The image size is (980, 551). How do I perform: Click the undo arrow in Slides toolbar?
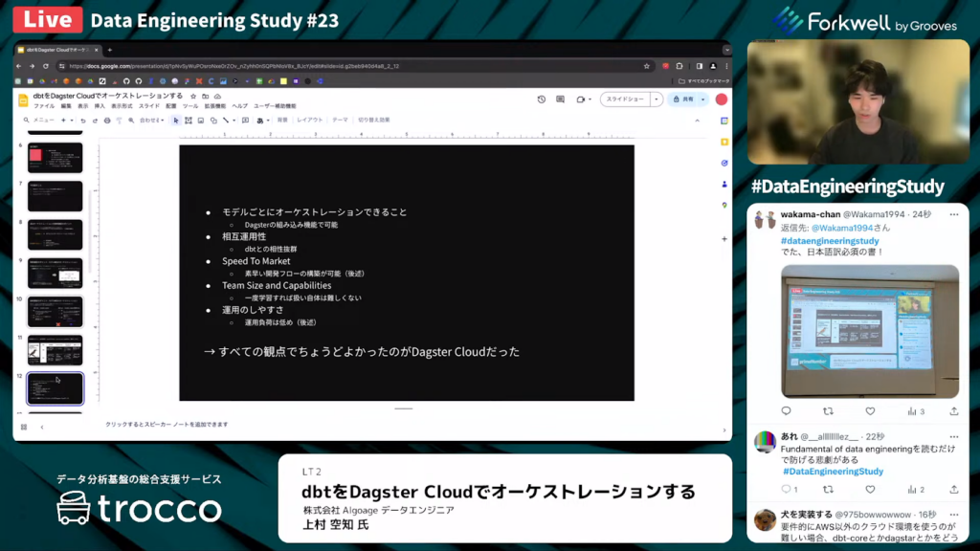click(x=83, y=121)
